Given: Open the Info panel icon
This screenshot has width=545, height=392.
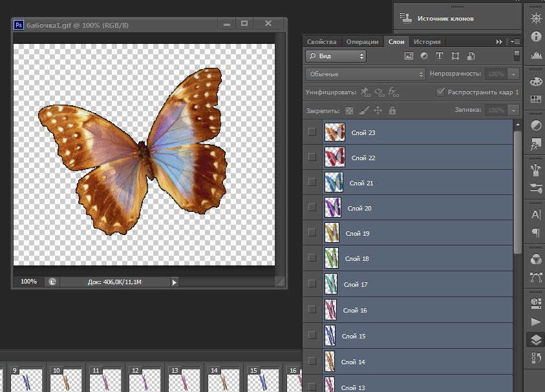Looking at the screenshot, I should [536, 37].
